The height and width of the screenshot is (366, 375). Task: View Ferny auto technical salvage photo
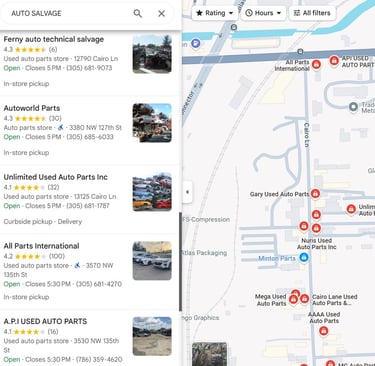152,54
